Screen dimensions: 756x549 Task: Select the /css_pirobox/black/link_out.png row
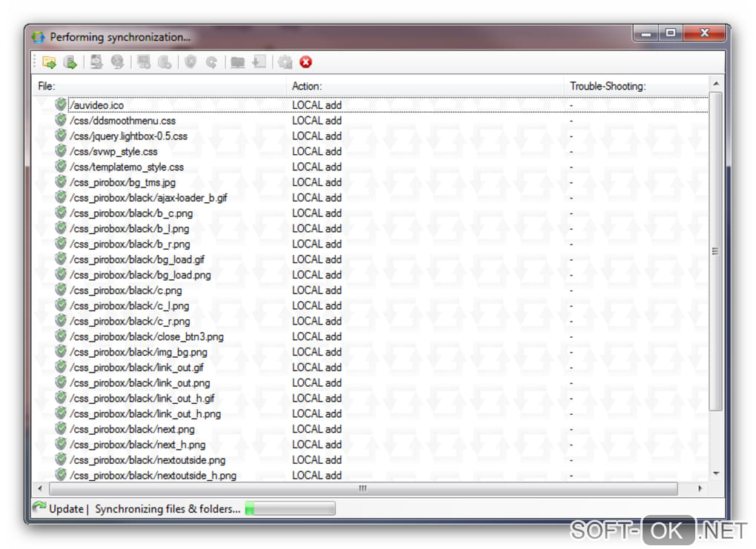point(371,383)
